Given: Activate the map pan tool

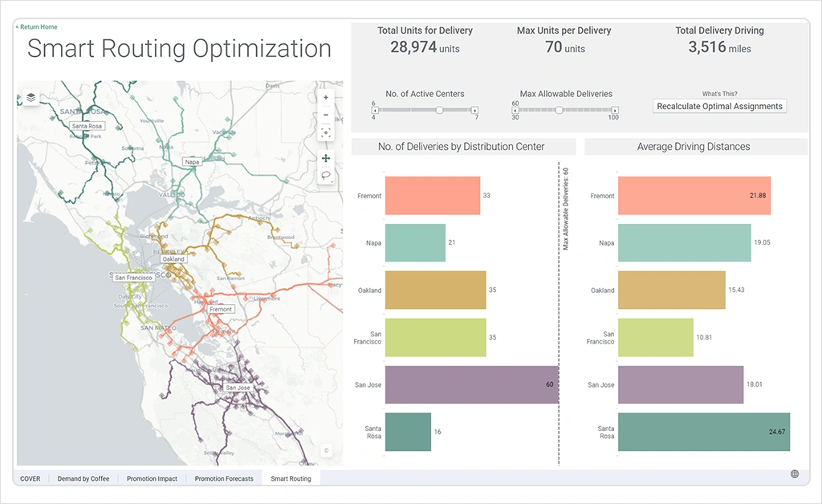Looking at the screenshot, I should click(x=325, y=158).
